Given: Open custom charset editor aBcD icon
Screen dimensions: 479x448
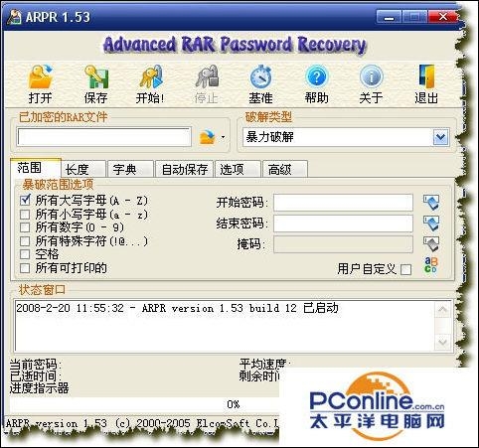Looking at the screenshot, I should tap(431, 265).
